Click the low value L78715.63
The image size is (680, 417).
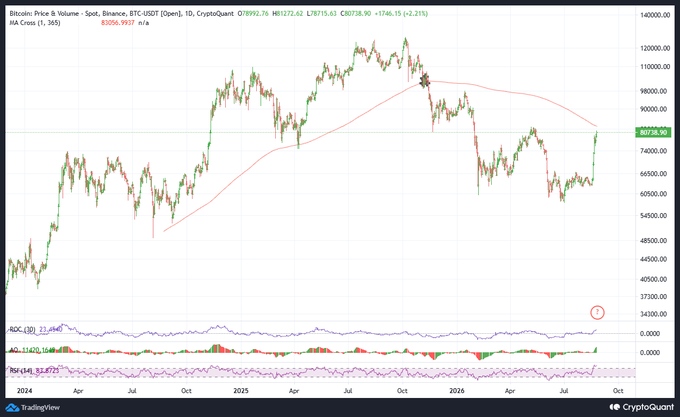321,13
